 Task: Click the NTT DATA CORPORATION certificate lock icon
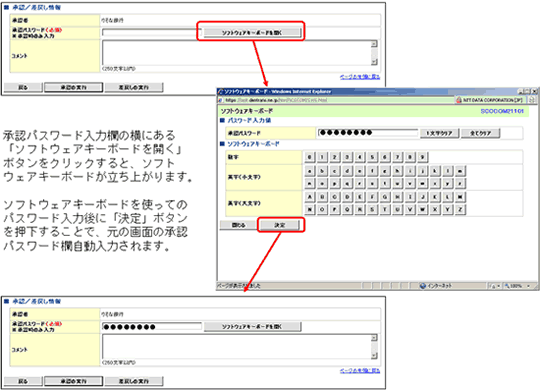(x=459, y=100)
